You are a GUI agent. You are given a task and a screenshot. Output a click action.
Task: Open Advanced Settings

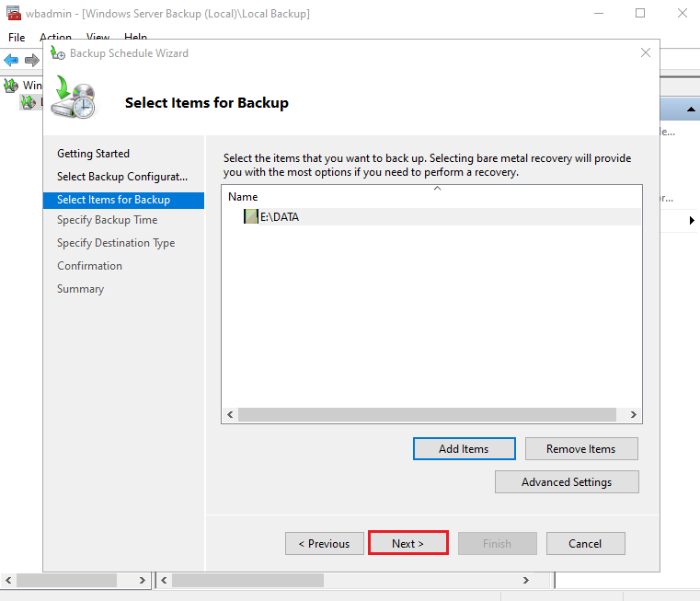pos(566,482)
